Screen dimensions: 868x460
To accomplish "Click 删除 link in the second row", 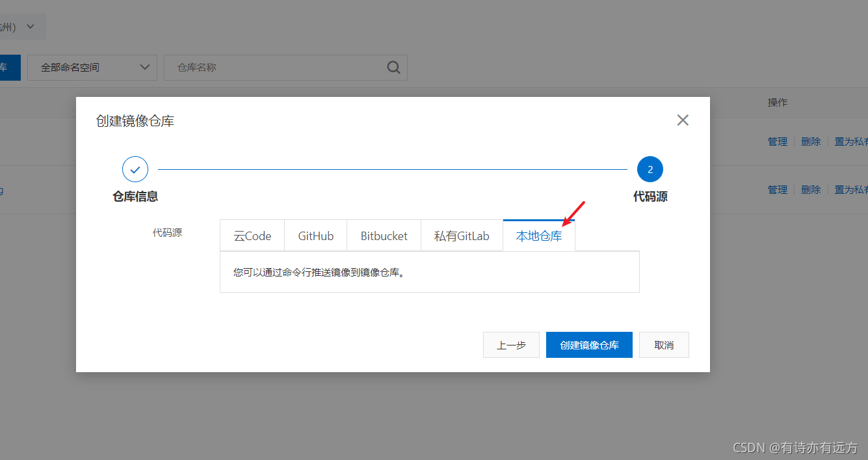I will tap(811, 189).
